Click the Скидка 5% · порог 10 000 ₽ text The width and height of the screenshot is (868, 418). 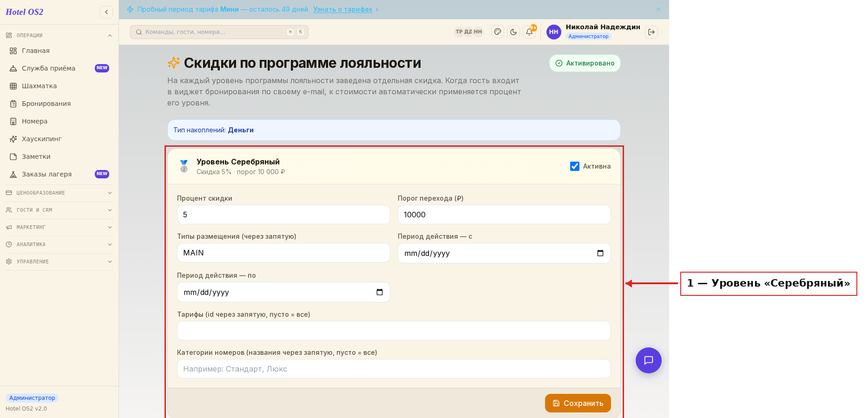click(x=241, y=172)
